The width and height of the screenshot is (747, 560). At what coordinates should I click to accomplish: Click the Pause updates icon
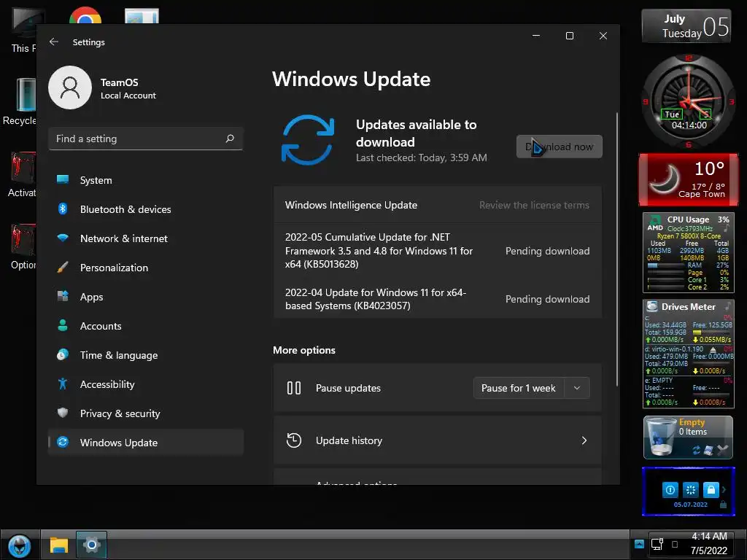[x=294, y=388]
